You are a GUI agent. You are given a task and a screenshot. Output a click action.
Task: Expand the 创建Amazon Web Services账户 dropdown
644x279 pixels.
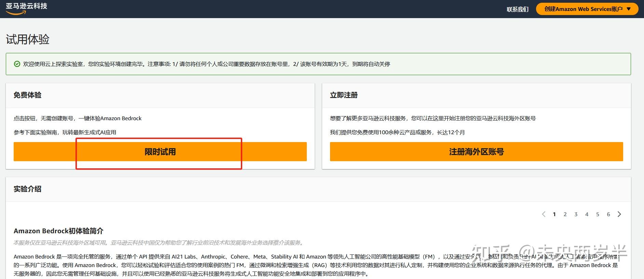587,9
